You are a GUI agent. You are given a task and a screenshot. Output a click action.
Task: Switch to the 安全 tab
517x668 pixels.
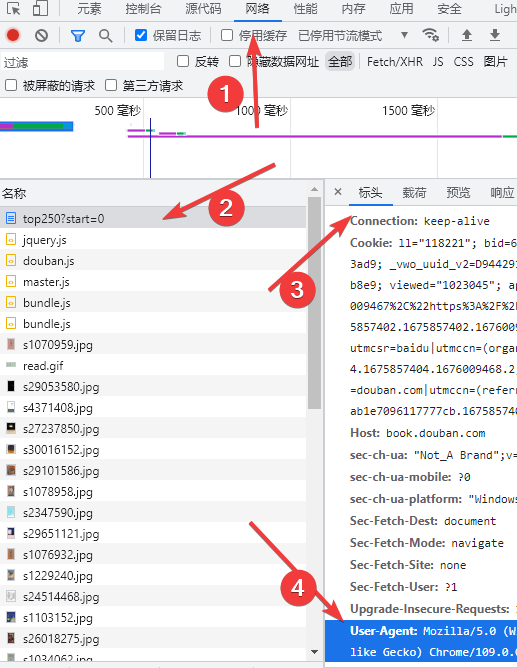pyautogui.click(x=449, y=9)
